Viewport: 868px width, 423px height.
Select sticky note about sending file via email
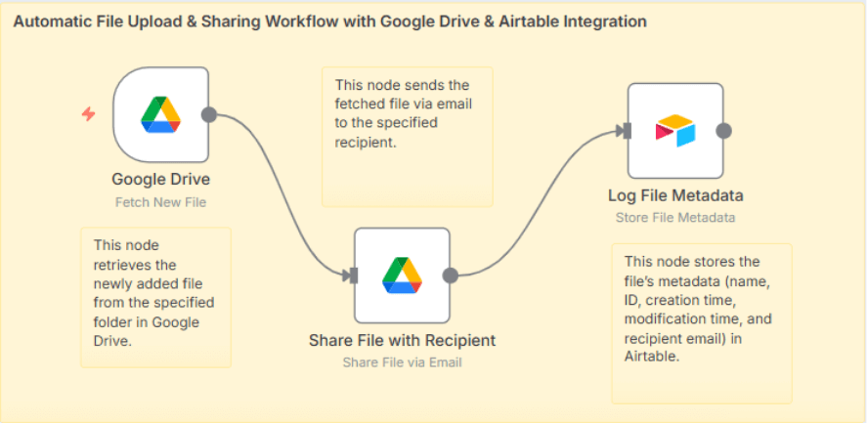pyautogui.click(x=407, y=137)
